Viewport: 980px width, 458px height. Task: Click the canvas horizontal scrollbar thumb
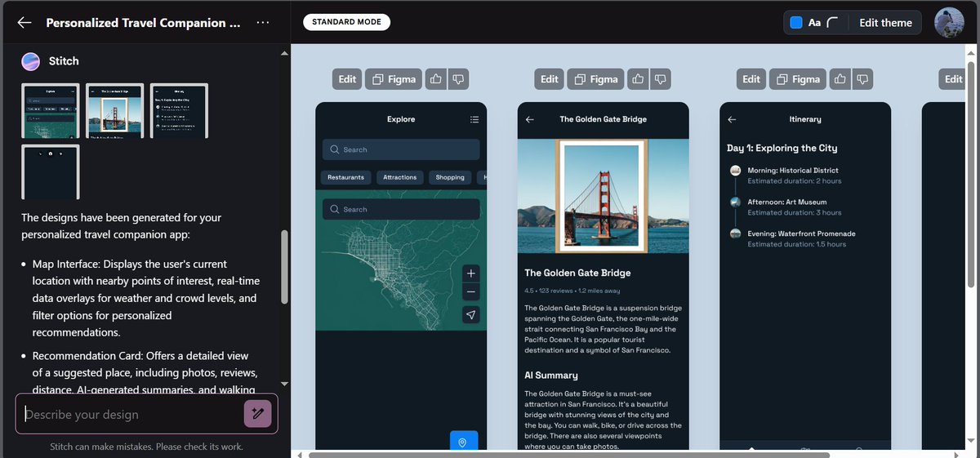(x=569, y=455)
